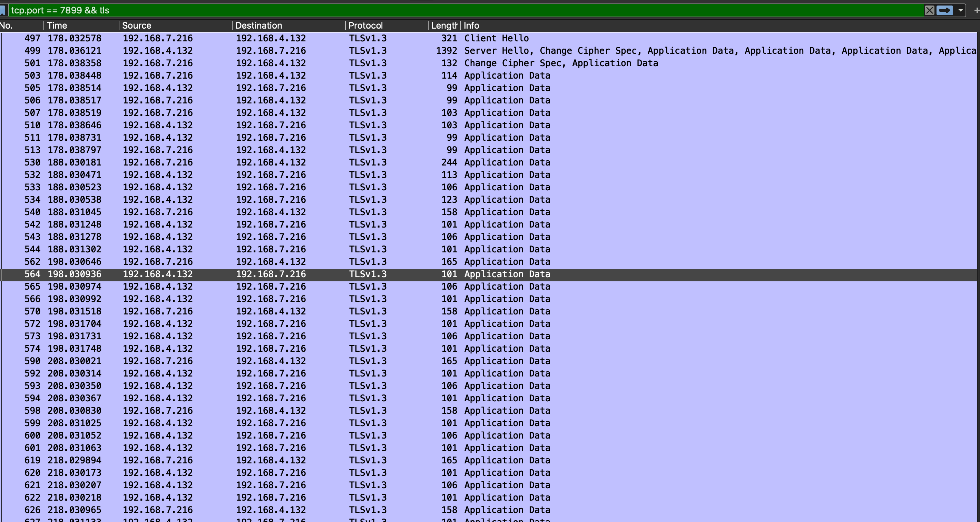
Task: Select packet 540 at time 188.031045
Action: [489, 212]
